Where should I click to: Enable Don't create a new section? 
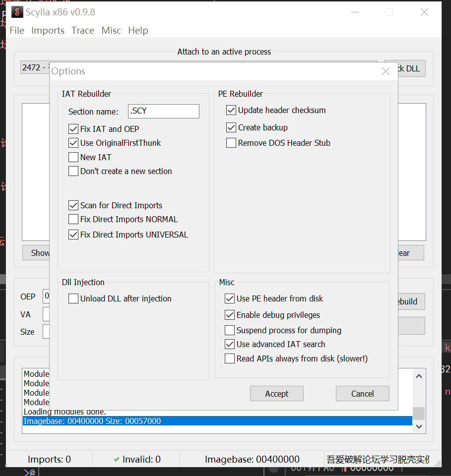[73, 171]
